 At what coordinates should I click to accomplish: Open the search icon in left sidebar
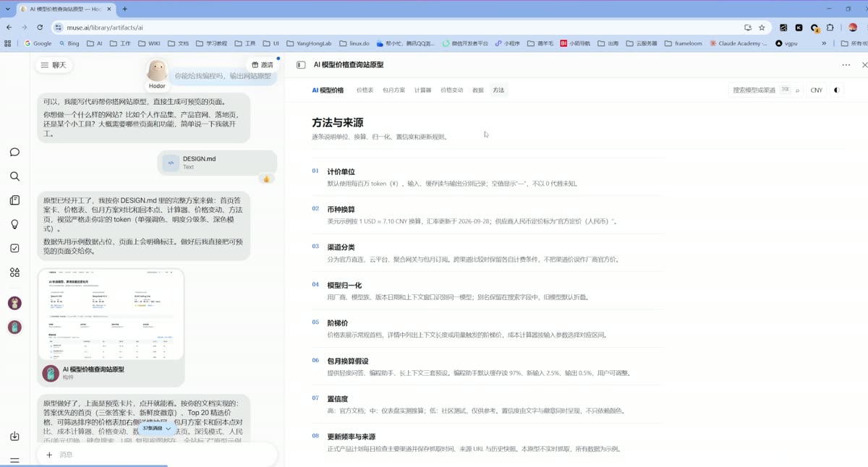point(14,176)
